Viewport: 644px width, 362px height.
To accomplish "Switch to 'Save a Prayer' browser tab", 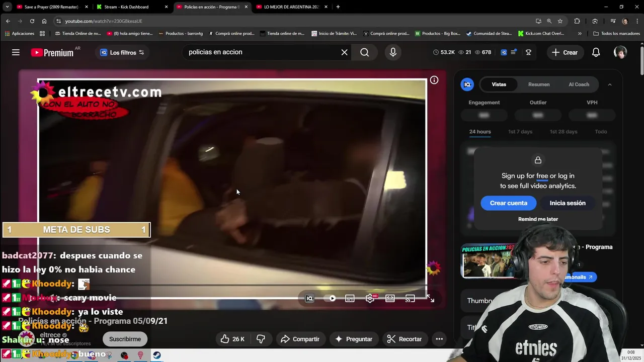I will [52, 7].
